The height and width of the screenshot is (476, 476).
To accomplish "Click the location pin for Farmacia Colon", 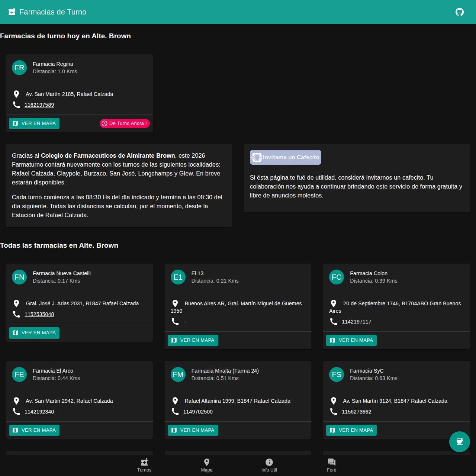I will [334, 303].
